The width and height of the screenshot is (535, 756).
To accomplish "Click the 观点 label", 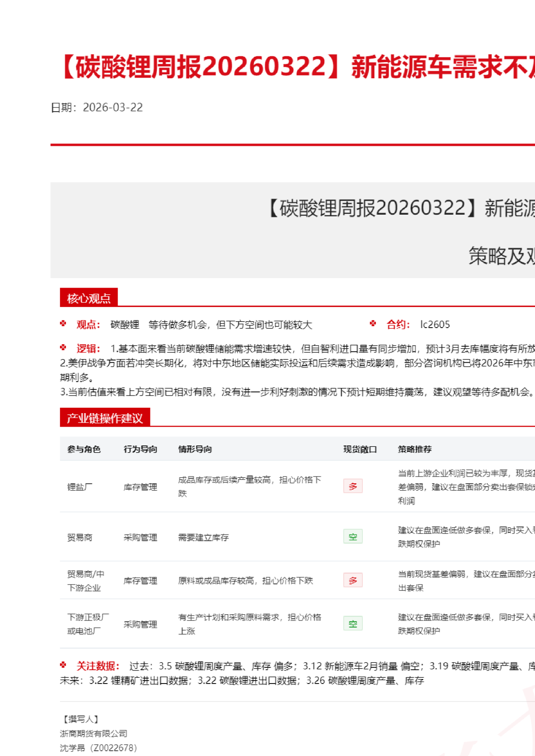I will point(88,324).
